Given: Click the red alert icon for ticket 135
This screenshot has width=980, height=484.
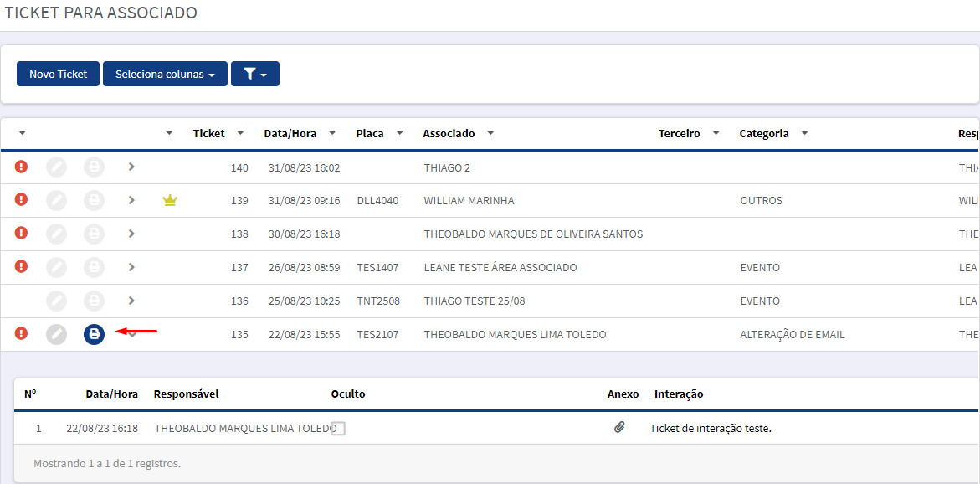Looking at the screenshot, I should point(21,334).
